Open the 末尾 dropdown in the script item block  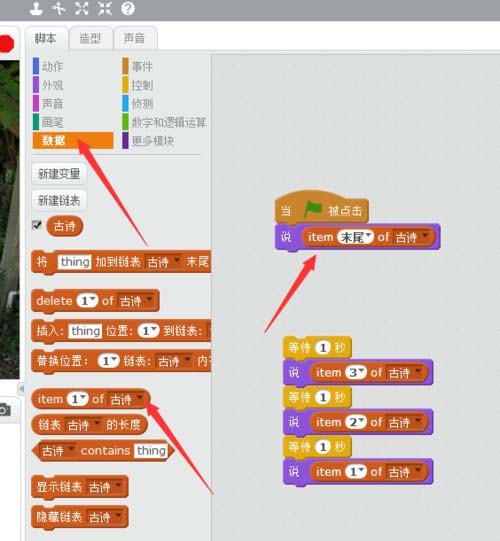click(x=355, y=237)
